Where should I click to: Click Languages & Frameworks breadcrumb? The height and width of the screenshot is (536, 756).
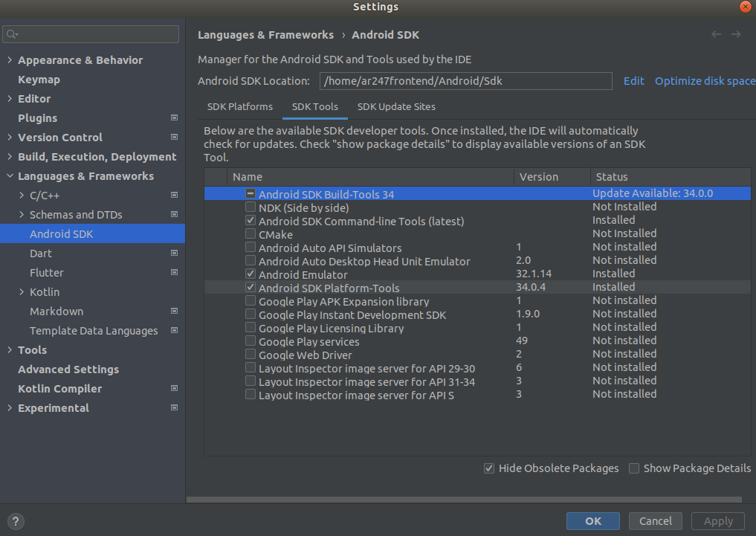coord(265,35)
